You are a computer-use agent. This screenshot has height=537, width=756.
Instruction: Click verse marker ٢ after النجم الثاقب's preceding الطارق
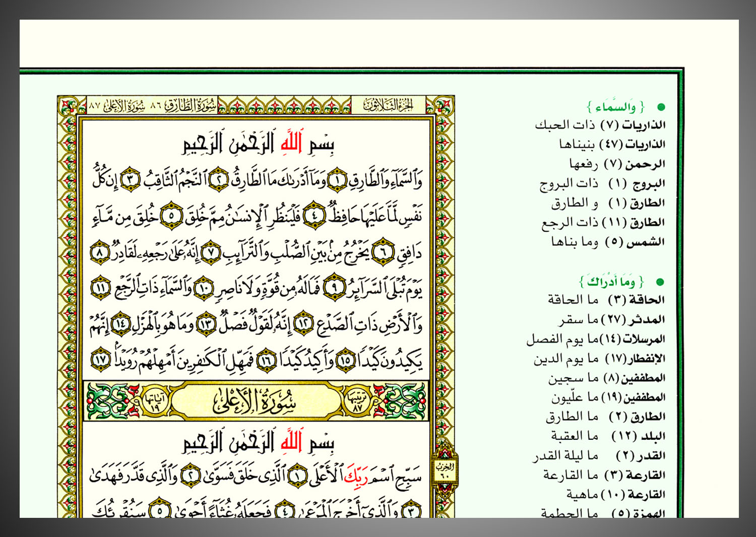click(x=219, y=180)
